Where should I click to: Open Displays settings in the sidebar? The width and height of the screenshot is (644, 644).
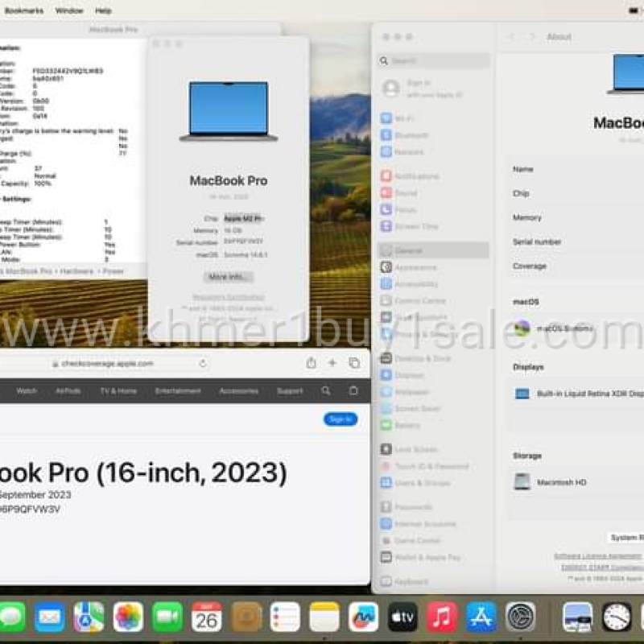click(x=433, y=375)
